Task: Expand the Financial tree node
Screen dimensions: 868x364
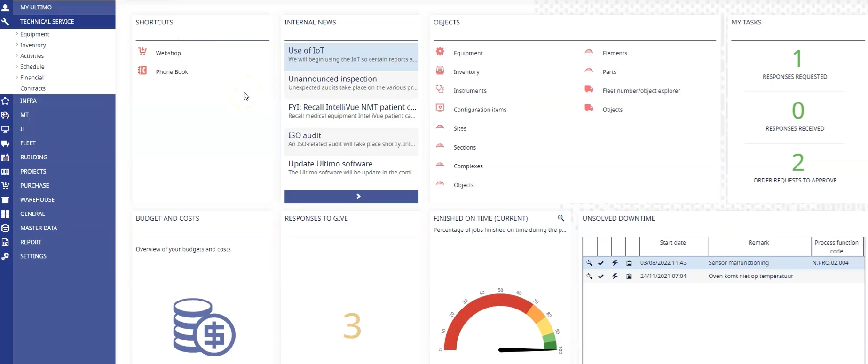Action: tap(16, 77)
